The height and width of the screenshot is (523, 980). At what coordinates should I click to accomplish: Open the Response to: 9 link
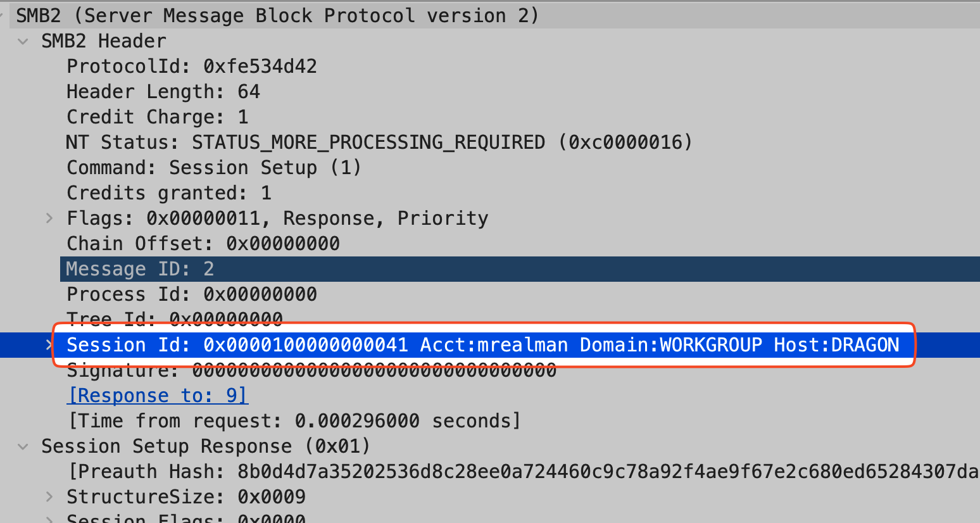(158, 396)
